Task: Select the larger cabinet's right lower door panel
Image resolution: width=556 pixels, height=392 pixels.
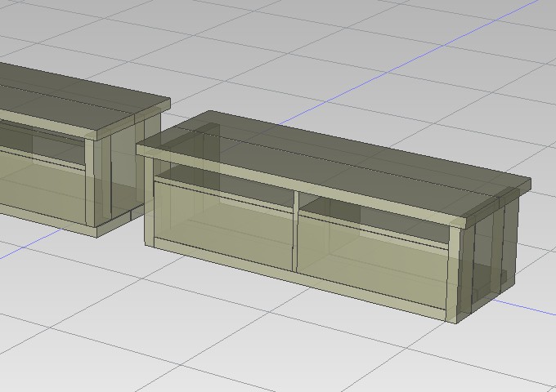Action: [x=372, y=255]
